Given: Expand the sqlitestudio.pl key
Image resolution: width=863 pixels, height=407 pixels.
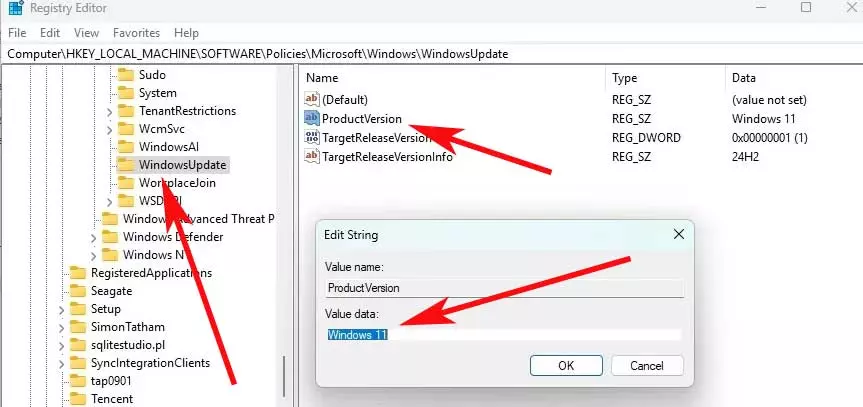Looking at the screenshot, I should tap(61, 346).
